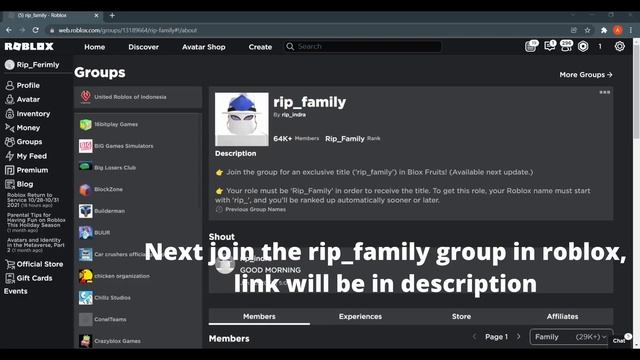
Task: Select BIG Games Simulators group
Action: [x=138, y=146]
